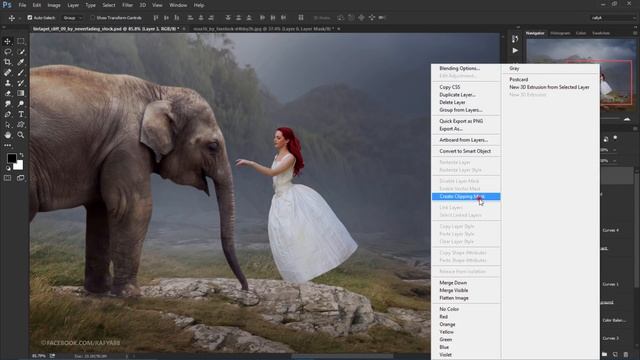Open the Edit Toolbar three-dots button
Viewport: 640px width, 360px height.
[x=7, y=145]
